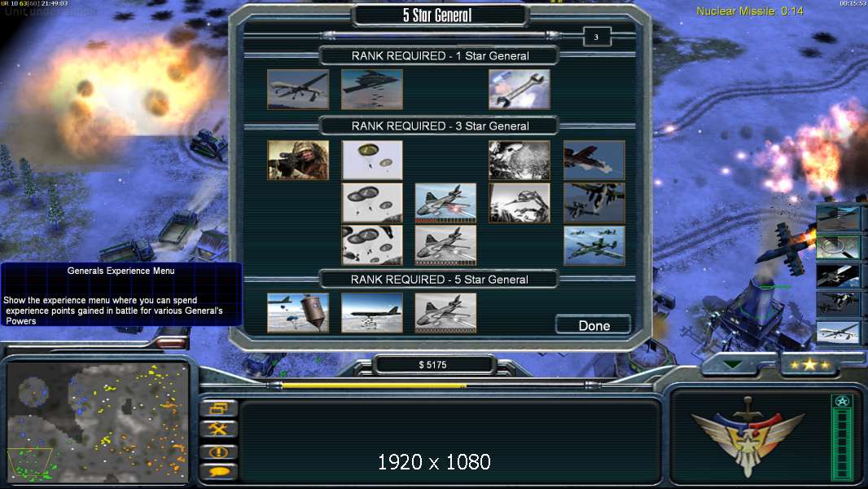Open Generals Experience menu via three stars

coord(809,365)
